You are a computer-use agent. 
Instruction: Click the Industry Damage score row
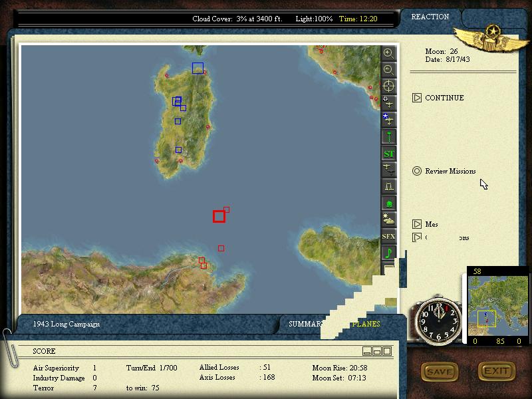[65, 378]
